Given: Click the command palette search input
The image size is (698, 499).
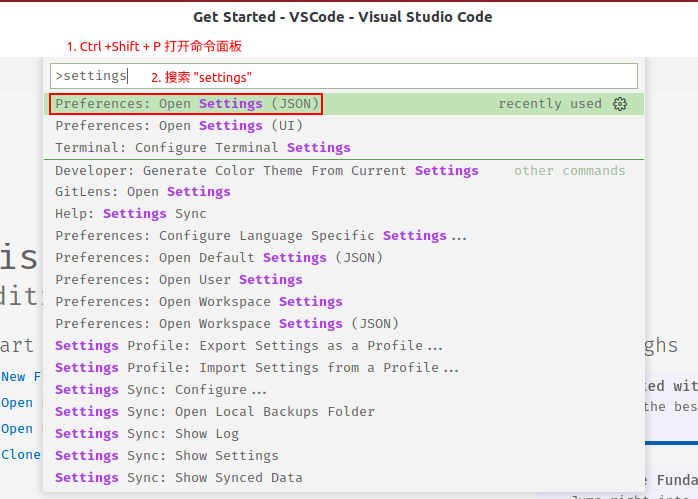Looking at the screenshot, I should pos(344,76).
